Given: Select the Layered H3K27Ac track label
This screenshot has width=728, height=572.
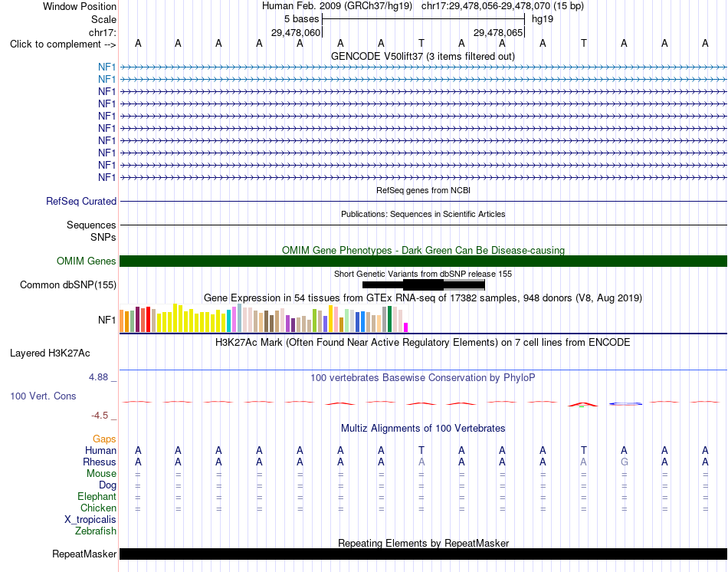Looking at the screenshot, I should click(50, 353).
